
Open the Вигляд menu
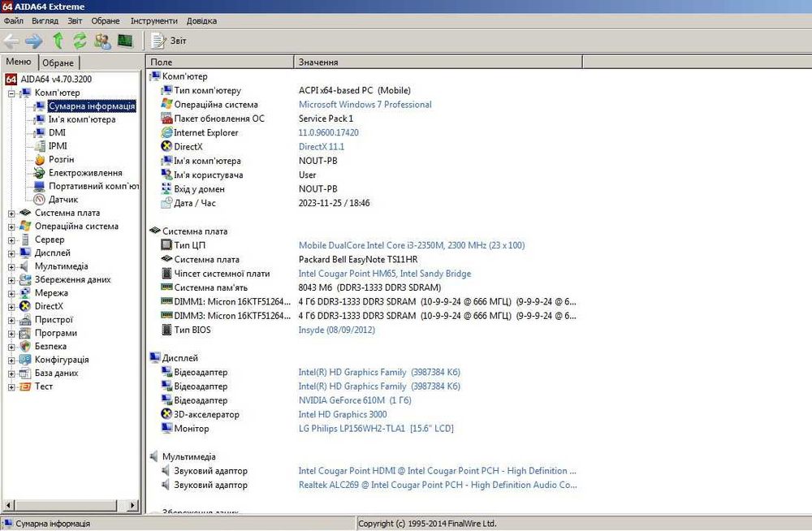coord(45,21)
